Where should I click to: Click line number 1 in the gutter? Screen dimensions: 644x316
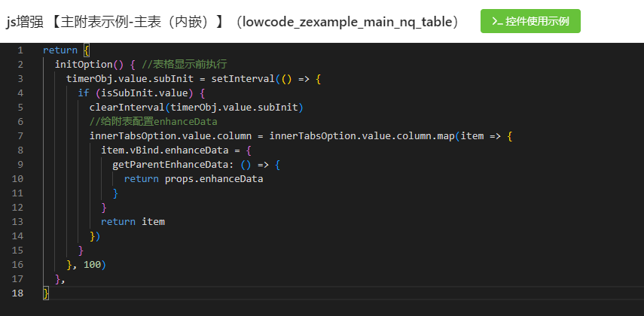pyautogui.click(x=20, y=50)
